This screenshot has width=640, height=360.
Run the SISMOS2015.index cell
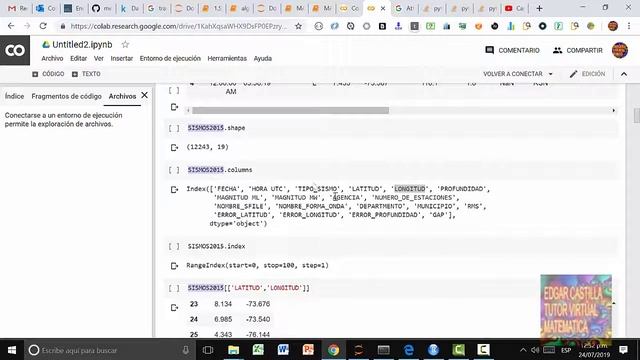174,247
